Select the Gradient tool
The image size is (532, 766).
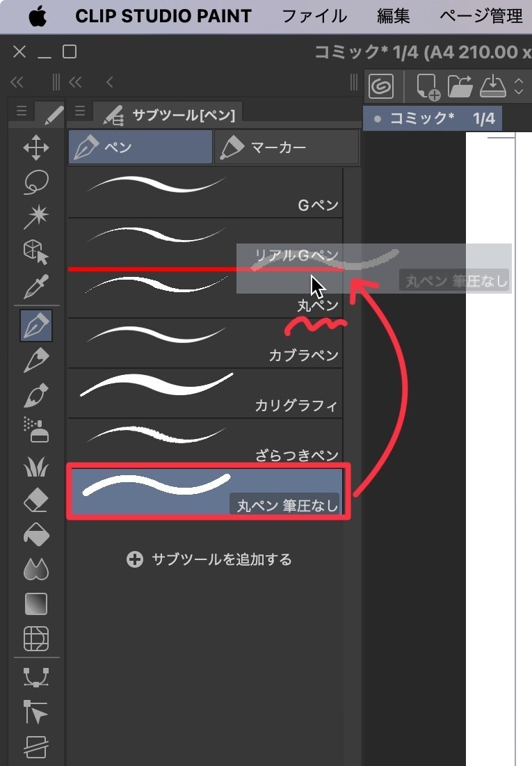pyautogui.click(x=36, y=604)
